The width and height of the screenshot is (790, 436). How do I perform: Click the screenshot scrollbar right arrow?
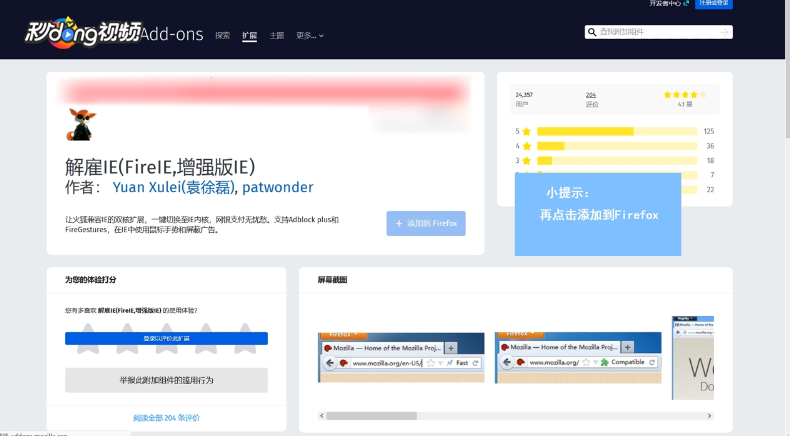click(709, 416)
